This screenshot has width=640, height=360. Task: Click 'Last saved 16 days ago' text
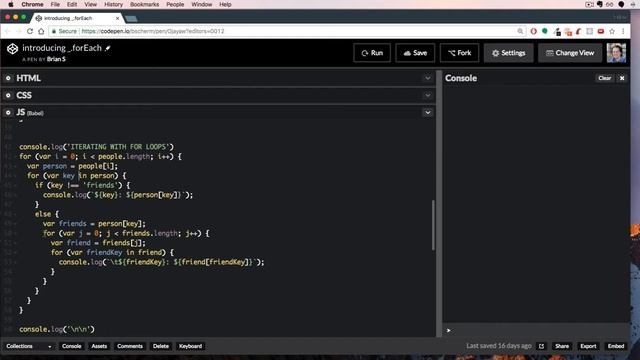point(499,346)
